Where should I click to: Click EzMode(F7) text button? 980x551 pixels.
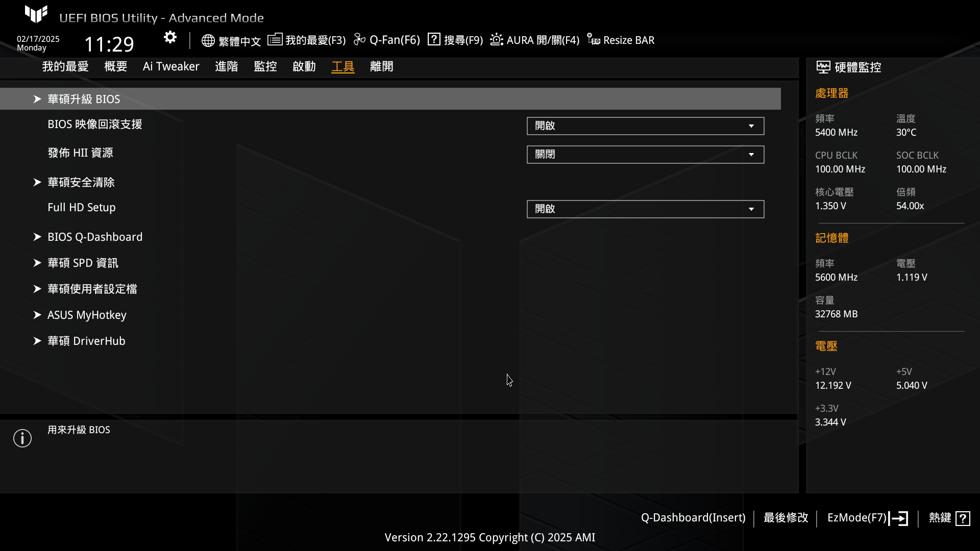coord(857,518)
